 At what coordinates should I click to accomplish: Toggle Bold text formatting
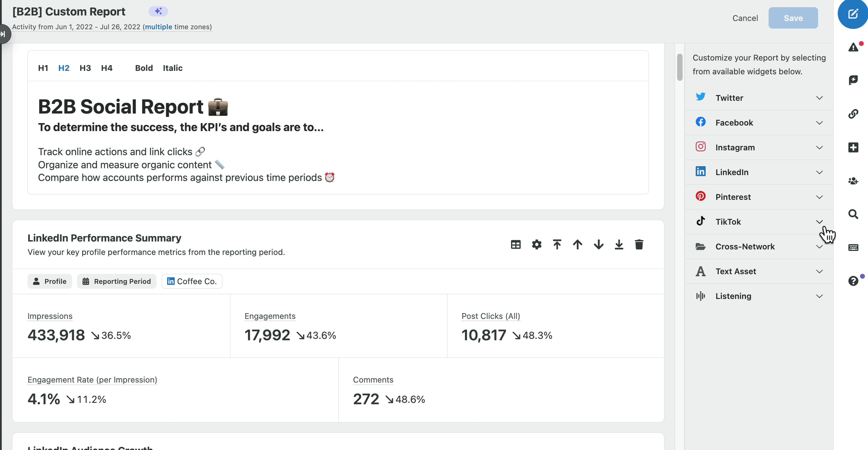[144, 68]
